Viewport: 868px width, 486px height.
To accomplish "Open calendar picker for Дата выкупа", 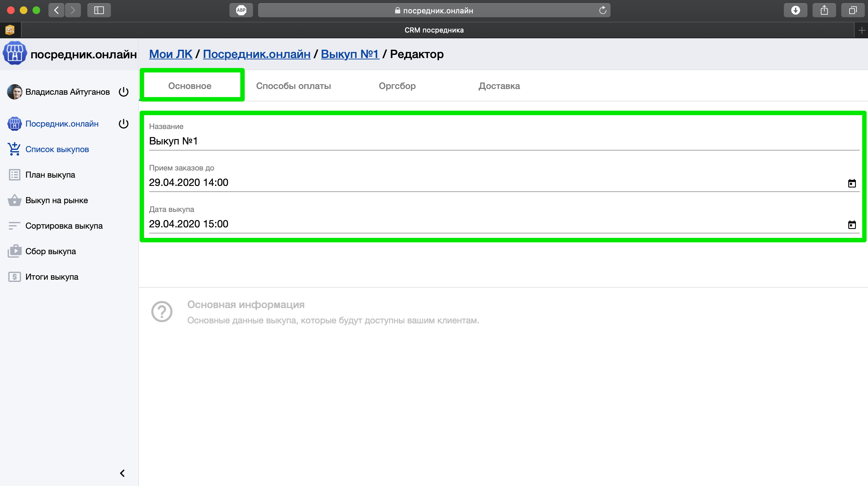I will point(851,225).
